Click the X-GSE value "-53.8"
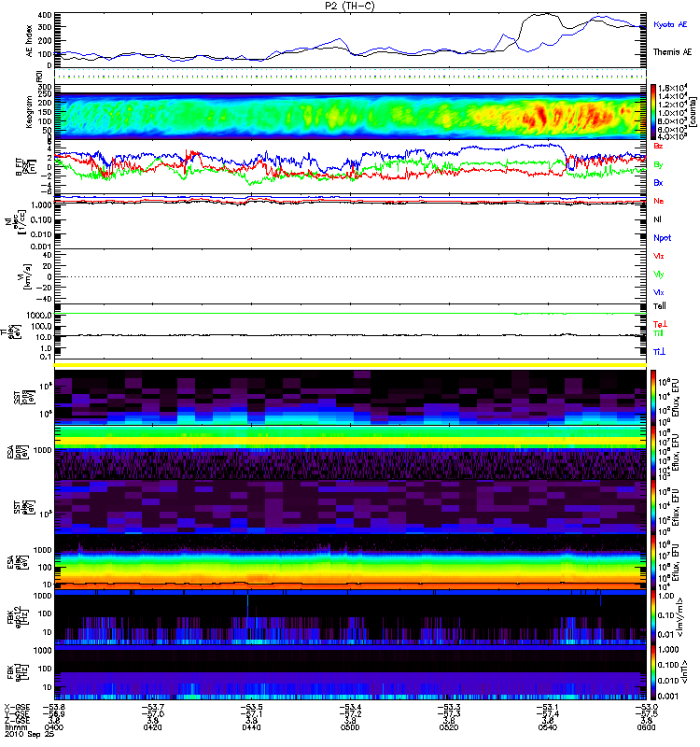 tap(54, 707)
